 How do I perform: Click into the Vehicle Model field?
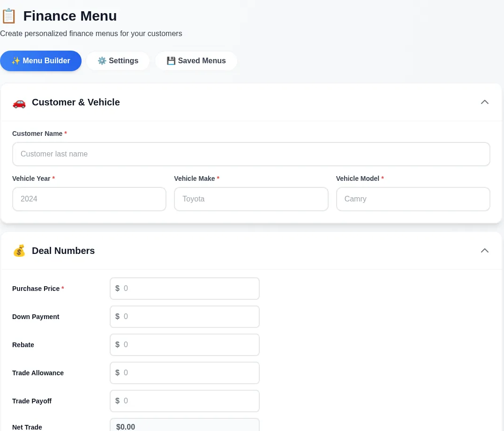(x=413, y=199)
